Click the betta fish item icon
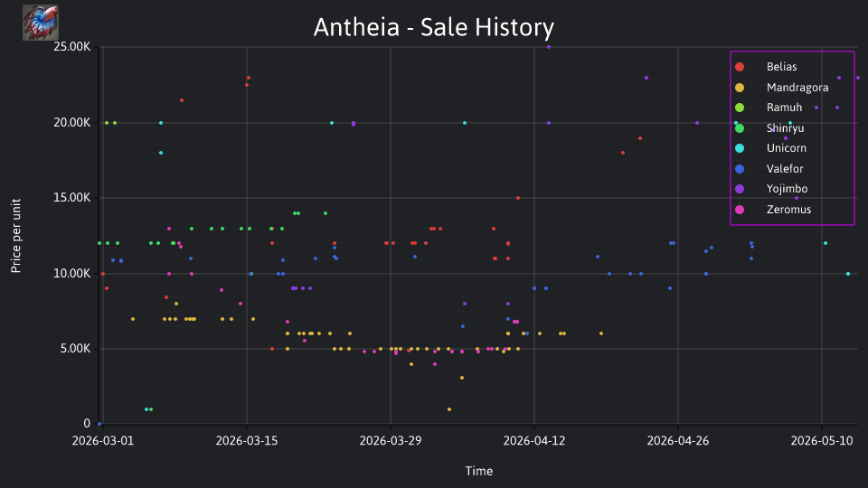This screenshot has height=488, width=868. point(41,23)
